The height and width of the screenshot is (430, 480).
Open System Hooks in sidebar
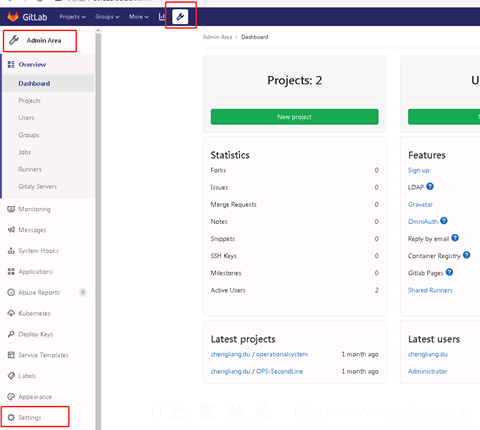[38, 251]
